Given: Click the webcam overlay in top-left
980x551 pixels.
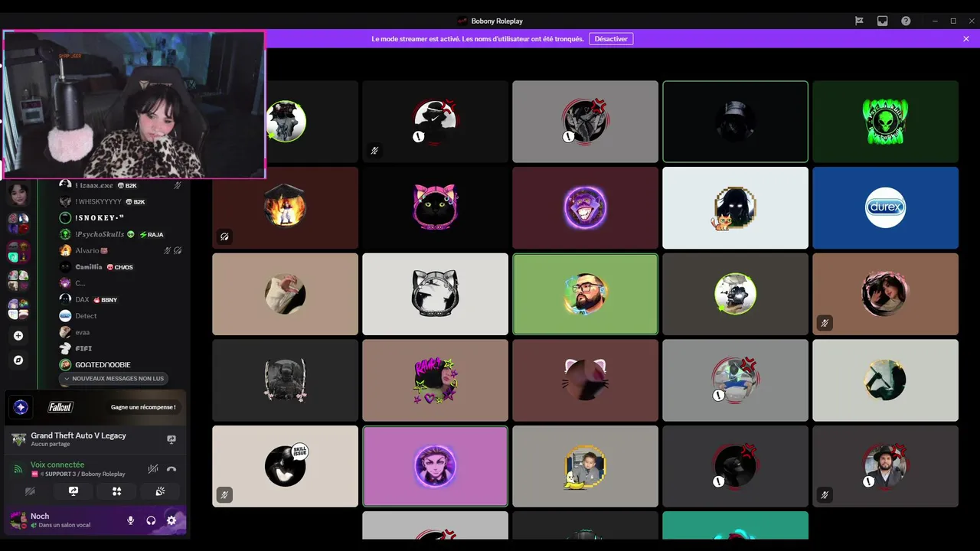Looking at the screenshot, I should point(134,105).
